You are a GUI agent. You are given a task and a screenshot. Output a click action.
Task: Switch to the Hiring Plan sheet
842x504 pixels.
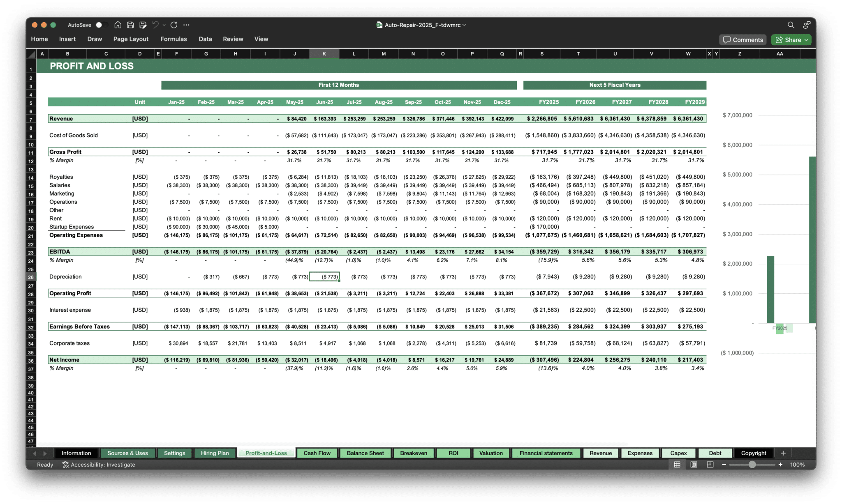pos(215,453)
